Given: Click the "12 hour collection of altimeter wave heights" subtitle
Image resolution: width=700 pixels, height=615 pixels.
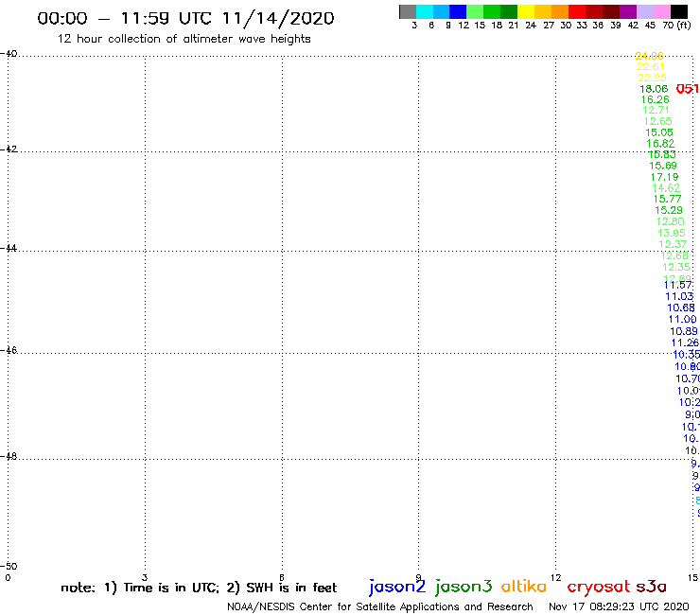Looking at the screenshot, I should 184,40.
